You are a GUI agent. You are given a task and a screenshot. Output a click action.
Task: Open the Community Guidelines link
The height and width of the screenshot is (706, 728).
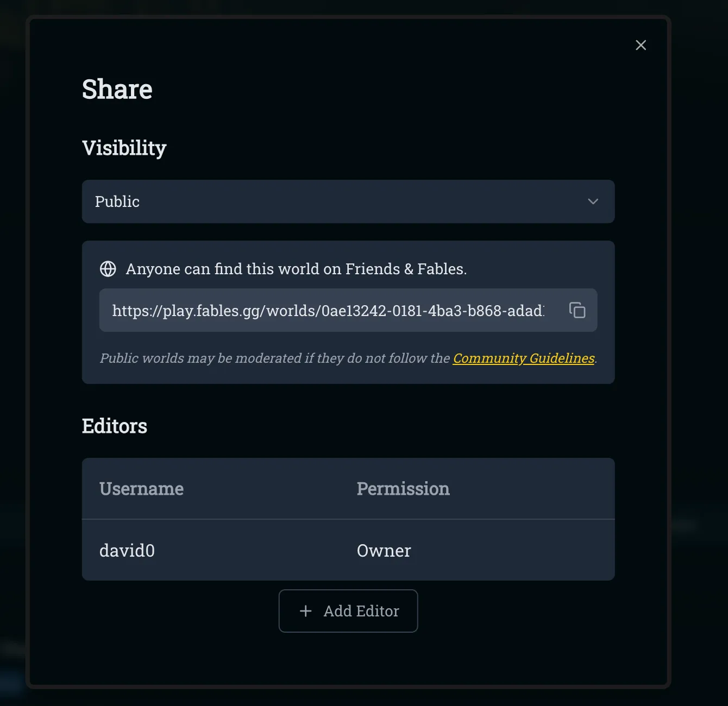(x=524, y=358)
